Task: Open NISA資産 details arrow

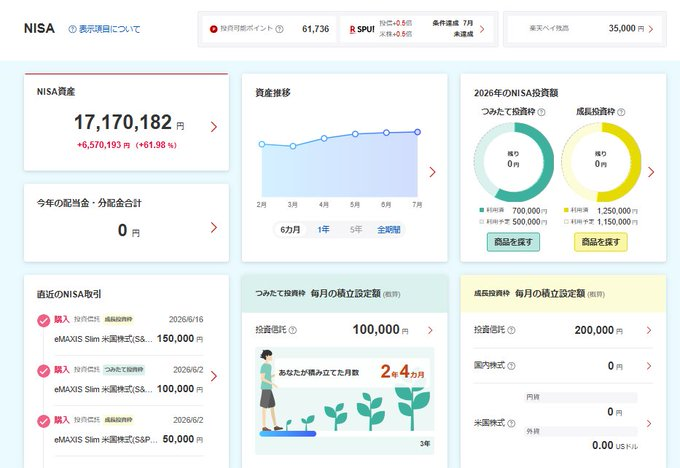Action: click(x=213, y=127)
